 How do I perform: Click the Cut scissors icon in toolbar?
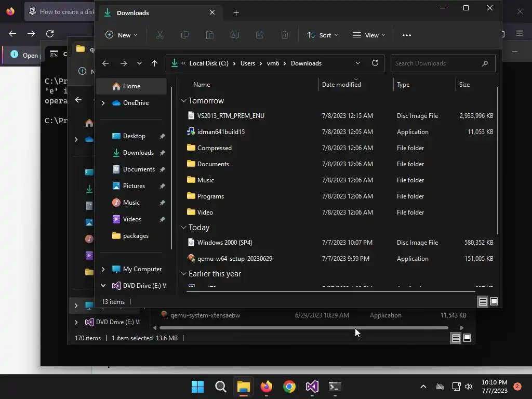(x=160, y=35)
